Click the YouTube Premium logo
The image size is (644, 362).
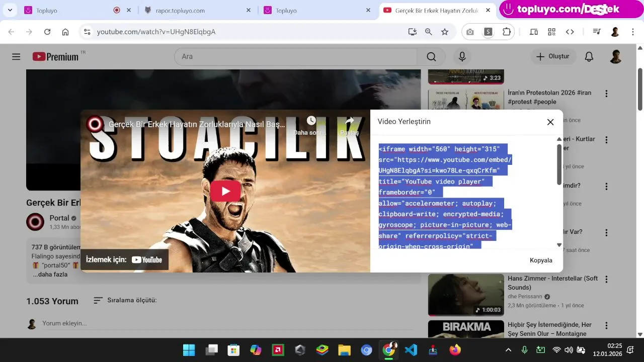coord(56,57)
